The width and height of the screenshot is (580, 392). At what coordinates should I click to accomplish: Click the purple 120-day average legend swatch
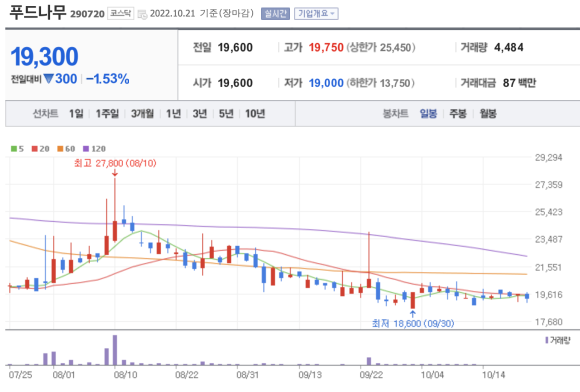[86, 149]
